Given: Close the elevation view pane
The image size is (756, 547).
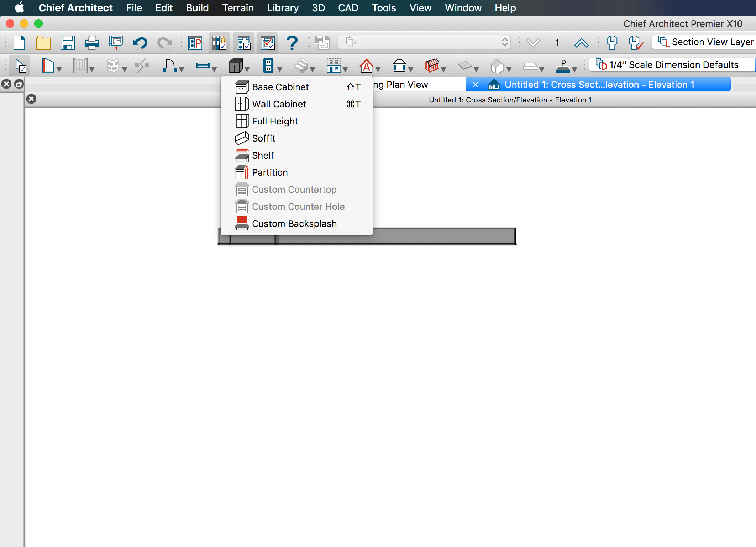Looking at the screenshot, I should click(x=31, y=99).
